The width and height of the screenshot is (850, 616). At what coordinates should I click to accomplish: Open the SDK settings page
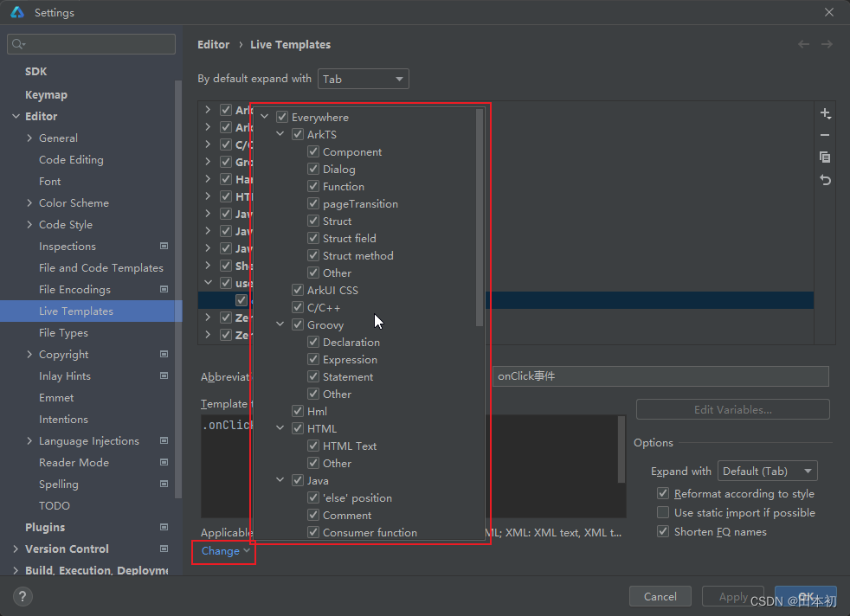[35, 72]
